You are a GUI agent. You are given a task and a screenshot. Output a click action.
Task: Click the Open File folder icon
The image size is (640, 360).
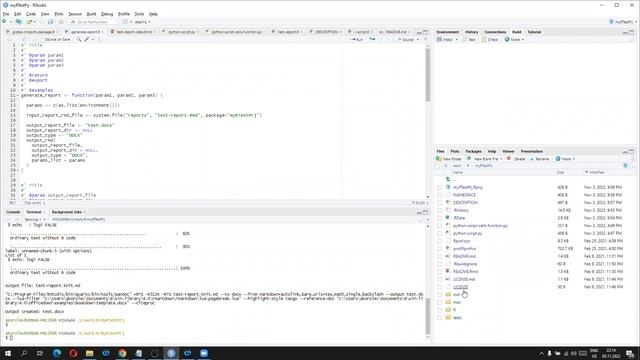click(x=29, y=22)
